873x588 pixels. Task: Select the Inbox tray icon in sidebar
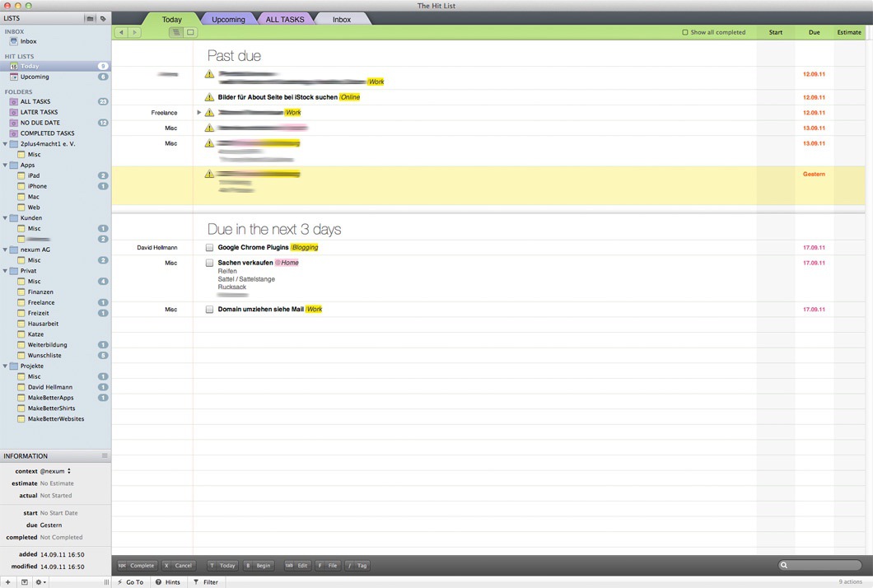click(14, 41)
